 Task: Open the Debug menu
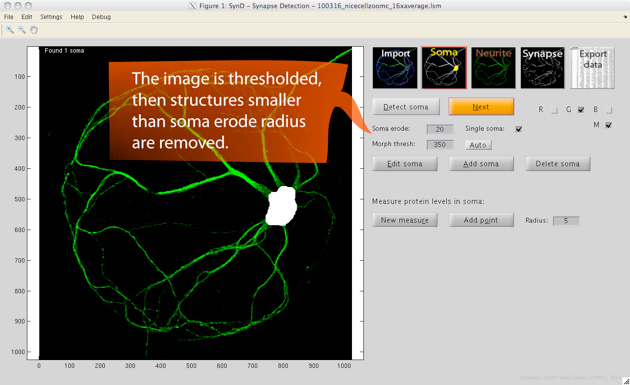101,17
